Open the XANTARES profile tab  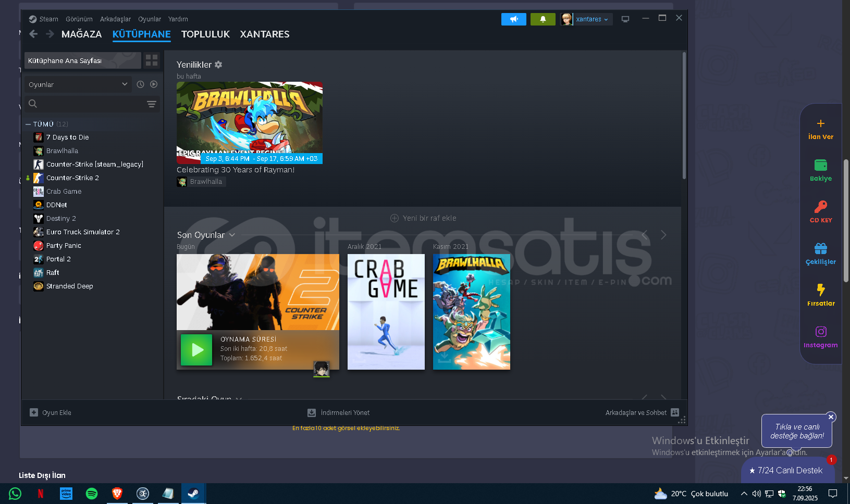coord(265,34)
